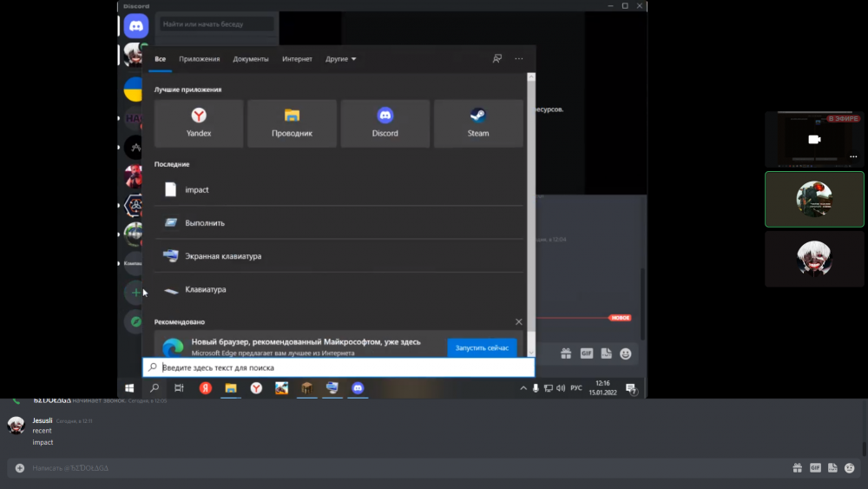Open Экранная клавиатура from recent list
This screenshot has width=868, height=489.
pyautogui.click(x=339, y=256)
